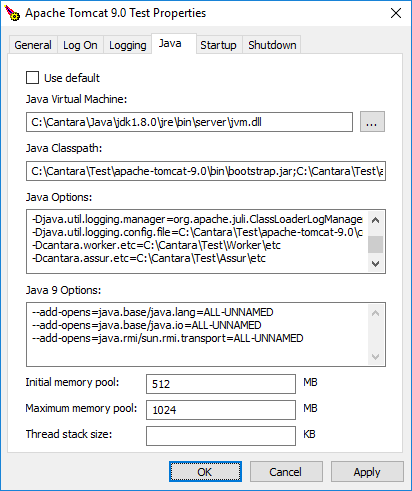Click Java 9 Options scroll up arrow
Viewport: 412px width, 491px height.
375,313
